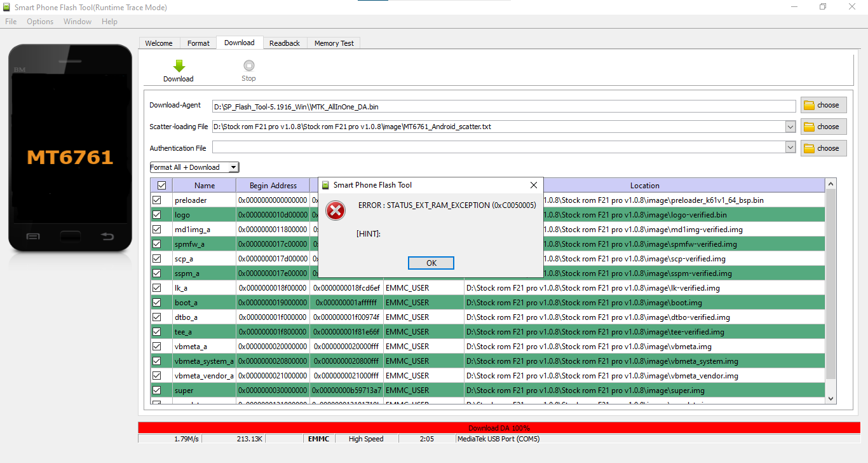Click the phone's home button graphic

69,237
